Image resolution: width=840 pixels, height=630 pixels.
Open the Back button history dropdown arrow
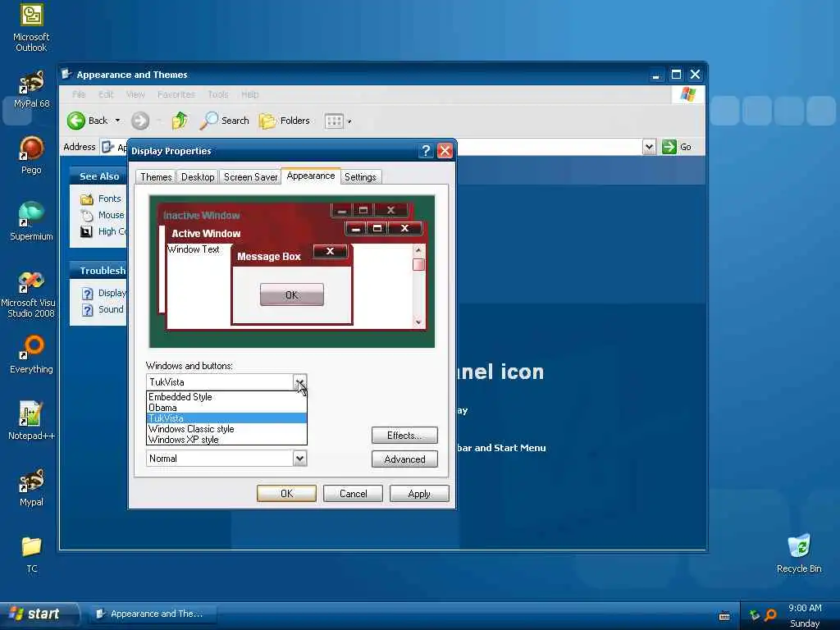tap(117, 121)
